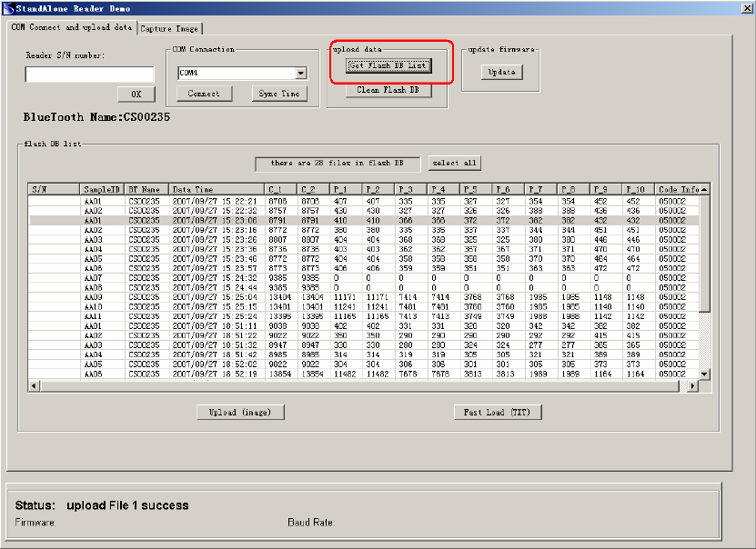Close the StandAlone Reader Demo window
This screenshot has height=549, width=756.
pyautogui.click(x=747, y=9)
